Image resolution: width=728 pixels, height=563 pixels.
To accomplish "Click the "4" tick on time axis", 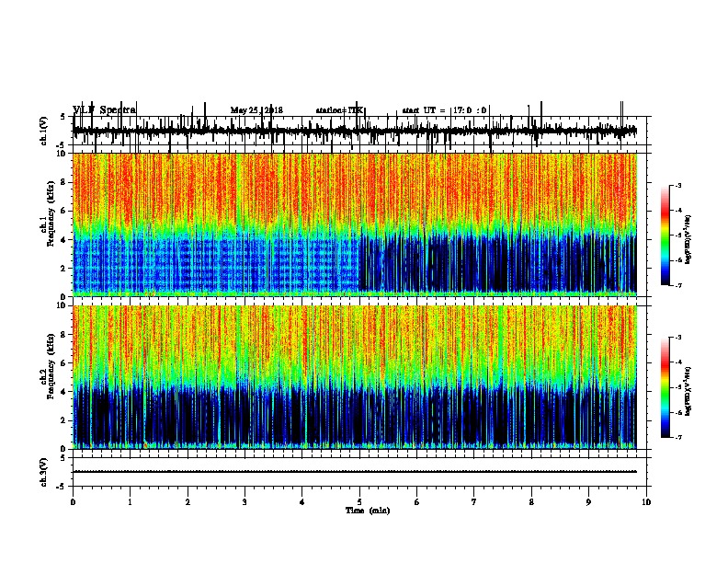I will [x=302, y=502].
